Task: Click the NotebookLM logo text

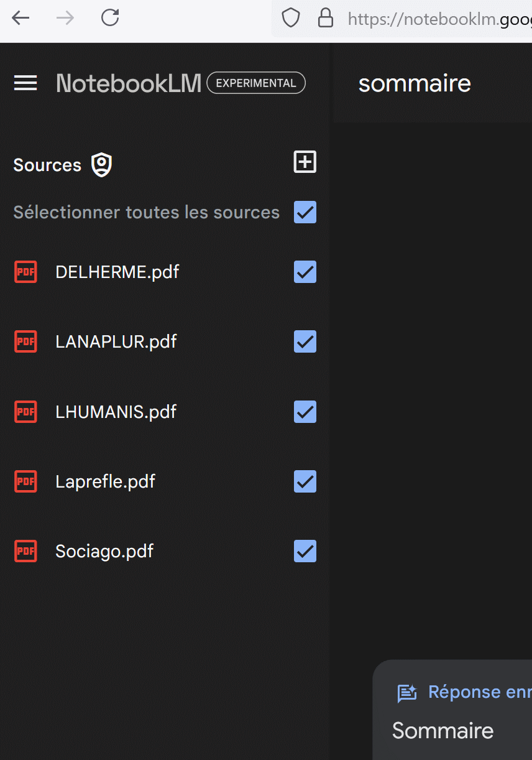Action: click(129, 83)
